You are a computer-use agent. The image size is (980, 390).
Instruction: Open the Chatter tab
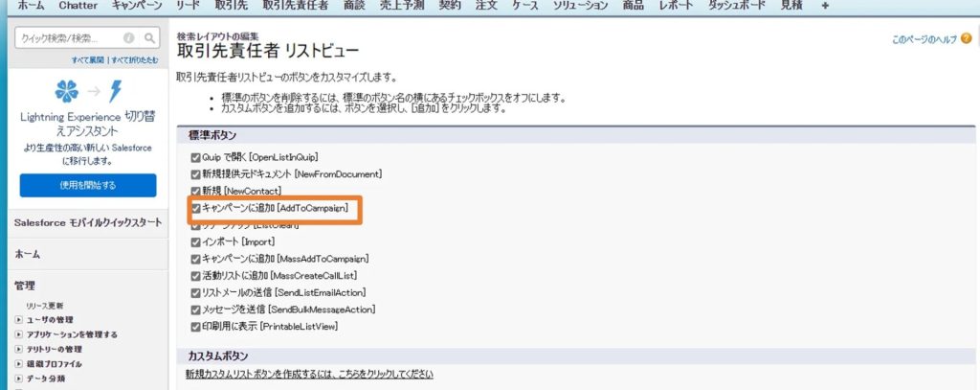pyautogui.click(x=78, y=5)
